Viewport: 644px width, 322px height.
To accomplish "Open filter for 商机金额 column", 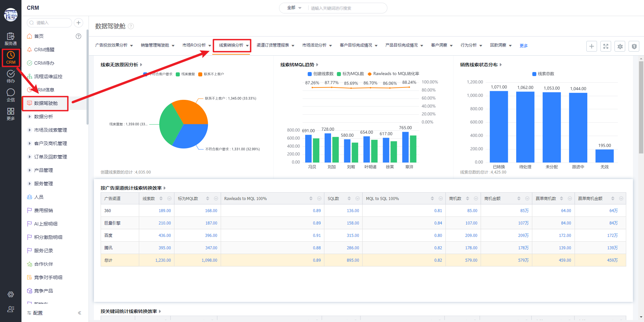I will (x=527, y=199).
